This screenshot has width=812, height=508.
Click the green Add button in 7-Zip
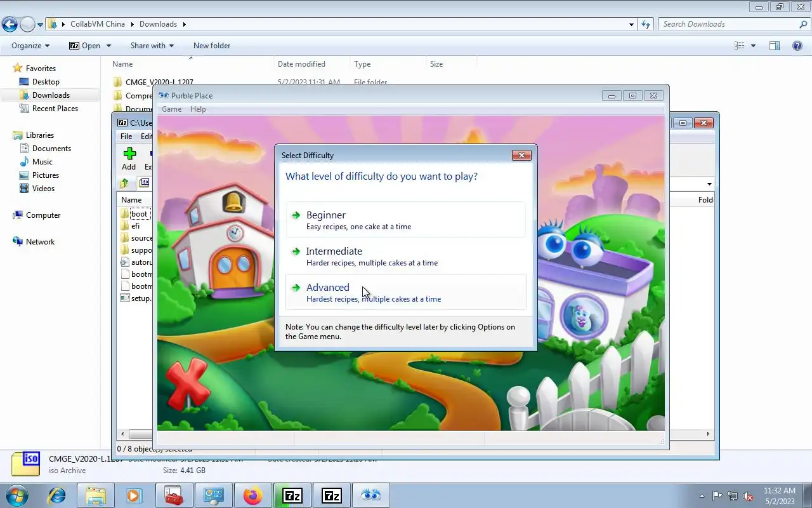pos(129,159)
